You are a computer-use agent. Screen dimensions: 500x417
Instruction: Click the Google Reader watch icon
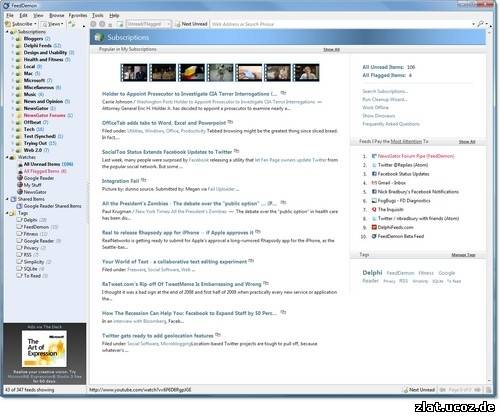(x=20, y=178)
